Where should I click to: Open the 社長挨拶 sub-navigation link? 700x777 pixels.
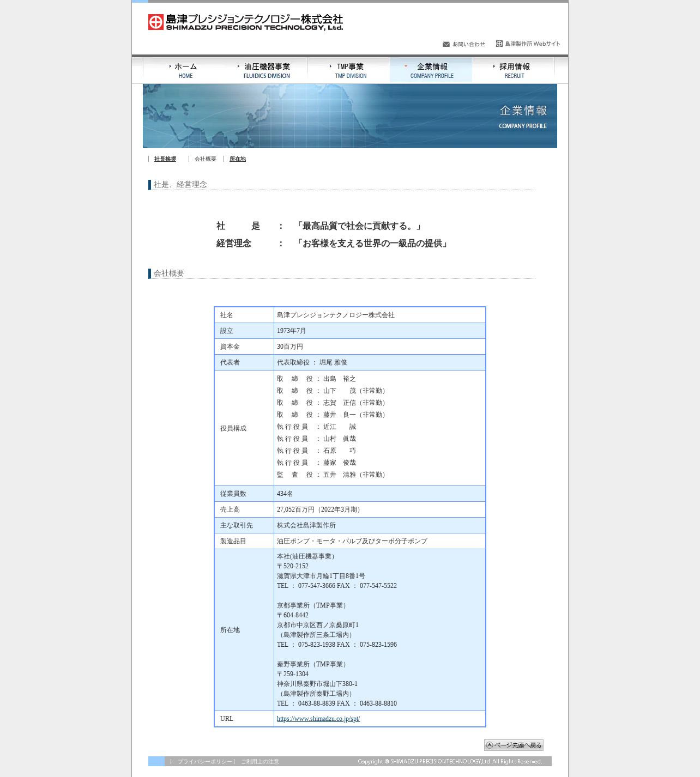click(165, 159)
